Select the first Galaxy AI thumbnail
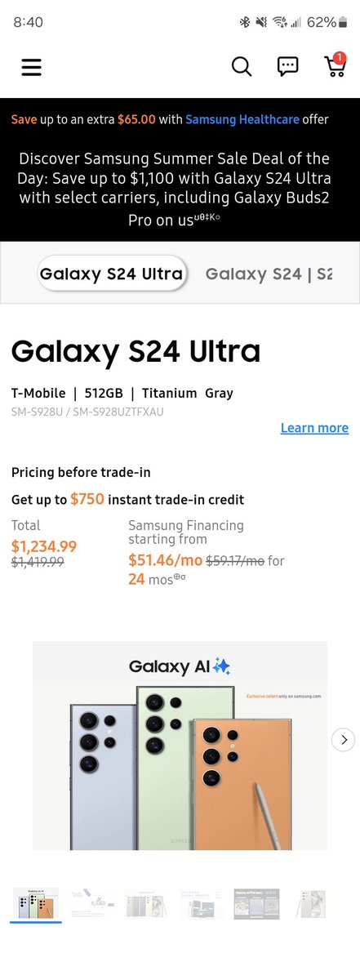This screenshot has height=980, width=360. 36,904
